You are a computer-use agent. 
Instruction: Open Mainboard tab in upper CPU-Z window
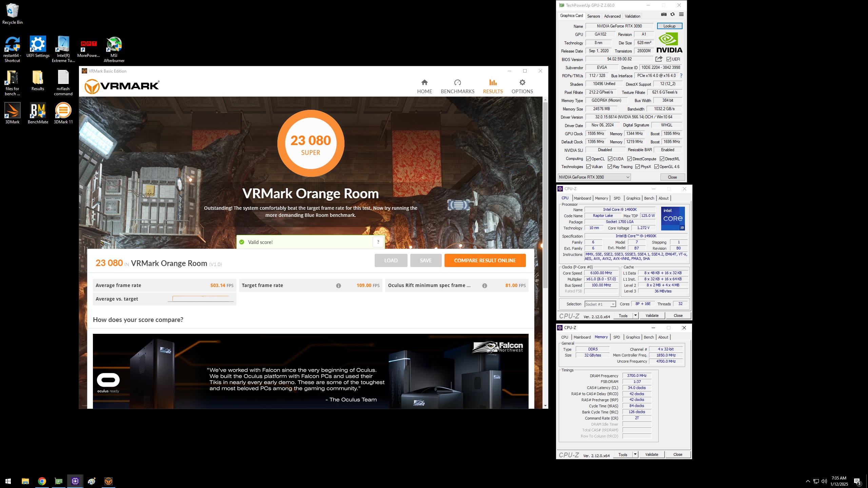tap(583, 198)
